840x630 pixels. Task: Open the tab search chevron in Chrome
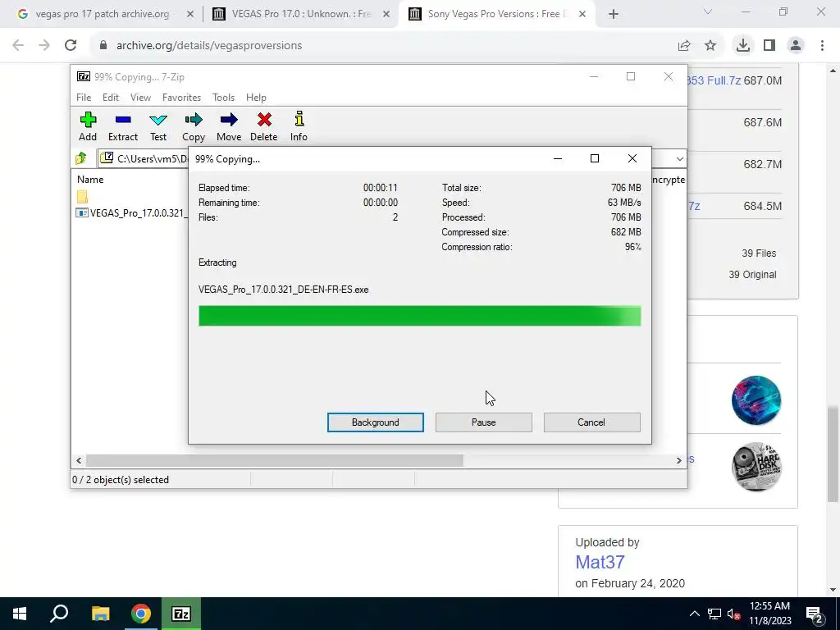point(708,11)
